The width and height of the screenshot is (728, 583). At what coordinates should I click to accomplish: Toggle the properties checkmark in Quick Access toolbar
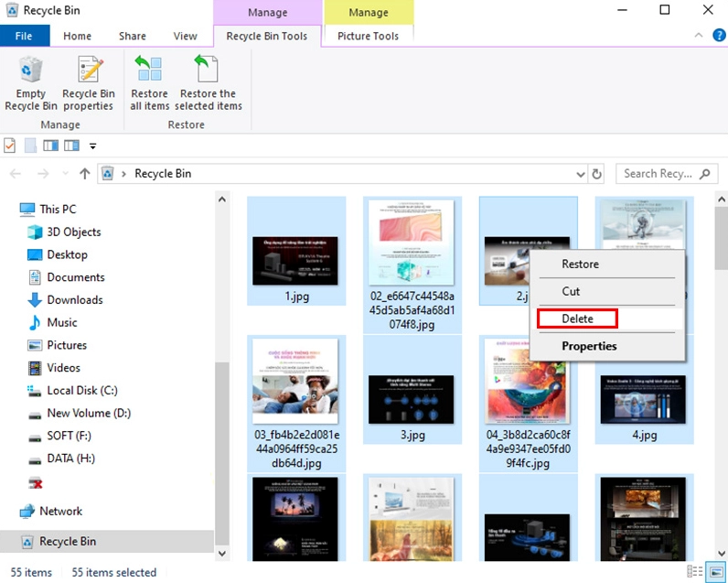click(x=10, y=146)
